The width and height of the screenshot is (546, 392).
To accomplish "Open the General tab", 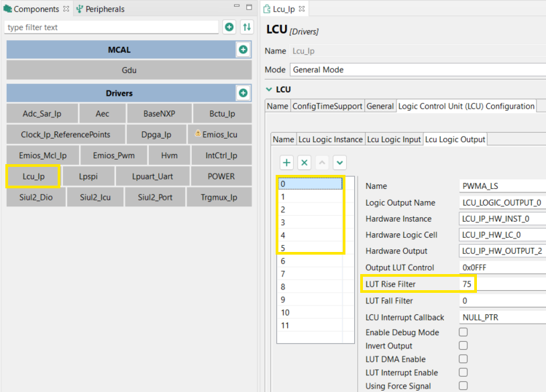I will [380, 106].
